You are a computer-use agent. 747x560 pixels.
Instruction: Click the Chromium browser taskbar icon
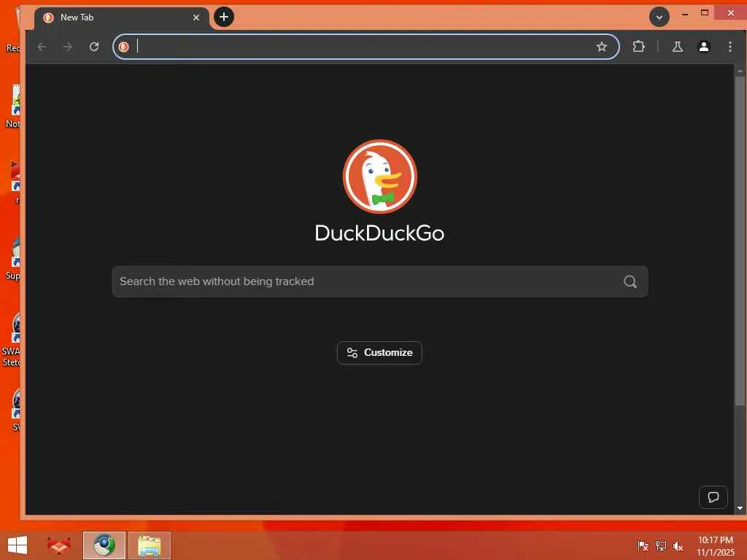pyautogui.click(x=104, y=545)
